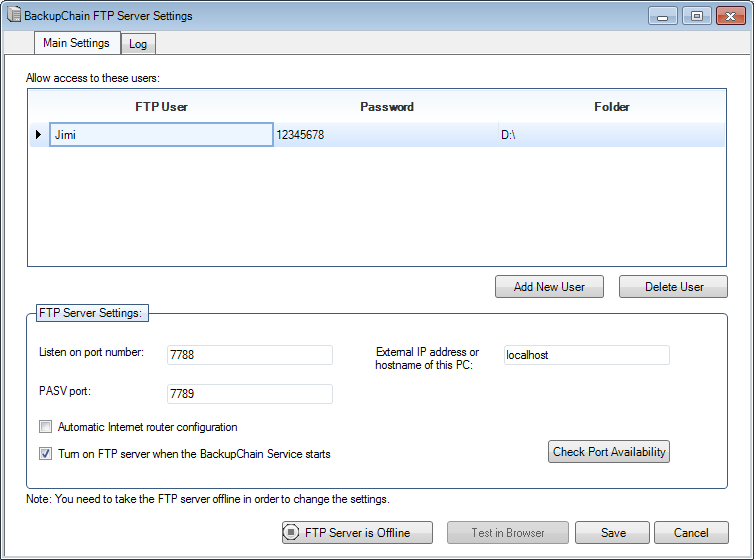754x560 pixels.
Task: Save the FTP server settings
Action: point(613,532)
